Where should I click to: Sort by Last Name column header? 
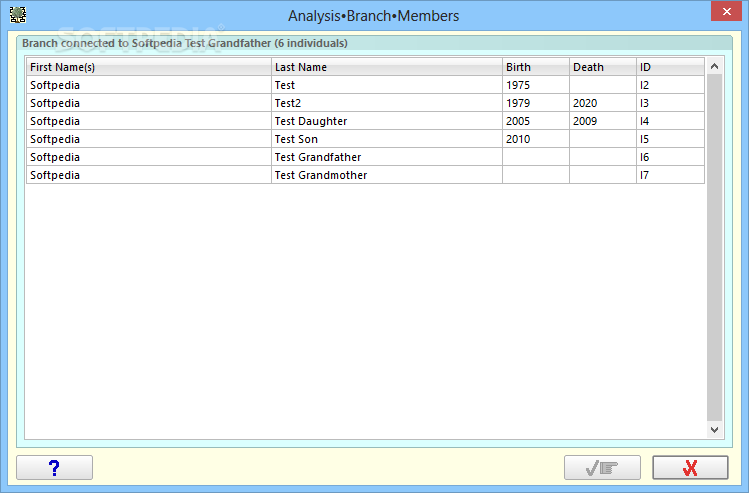coord(387,67)
